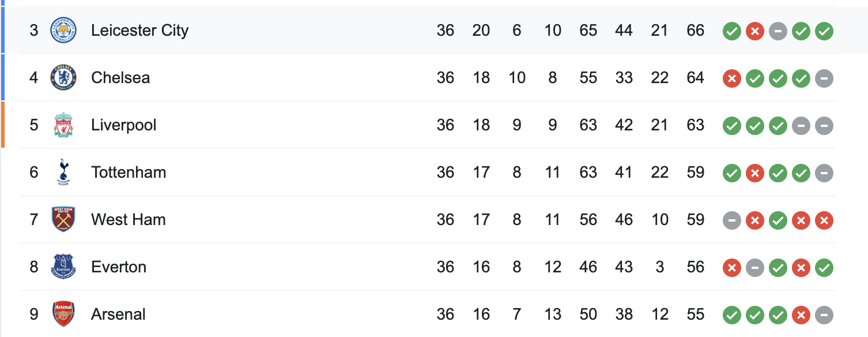This screenshot has width=868, height=337.
Task: Open the Leicester City team link
Action: coord(139,31)
